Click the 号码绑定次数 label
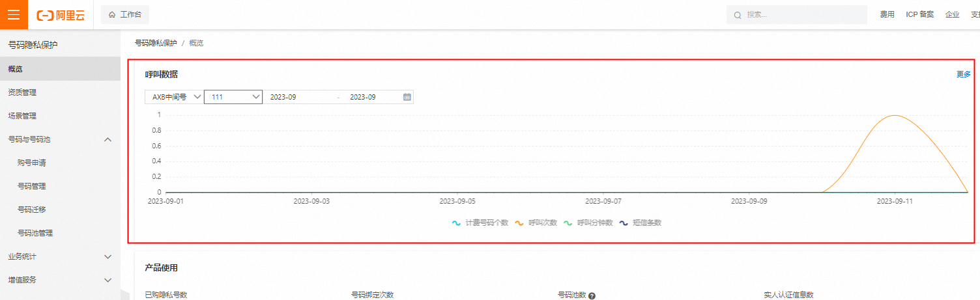The image size is (980, 300). tap(373, 295)
